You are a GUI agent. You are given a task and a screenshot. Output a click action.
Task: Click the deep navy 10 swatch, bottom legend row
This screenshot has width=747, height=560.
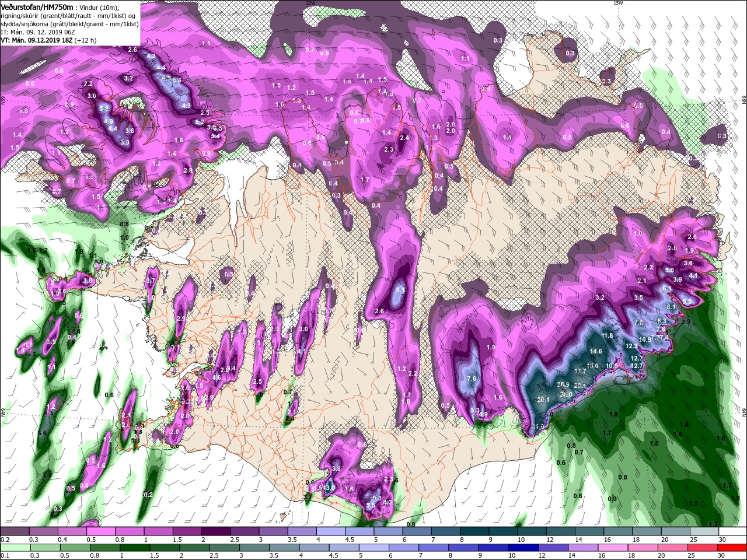point(523,548)
